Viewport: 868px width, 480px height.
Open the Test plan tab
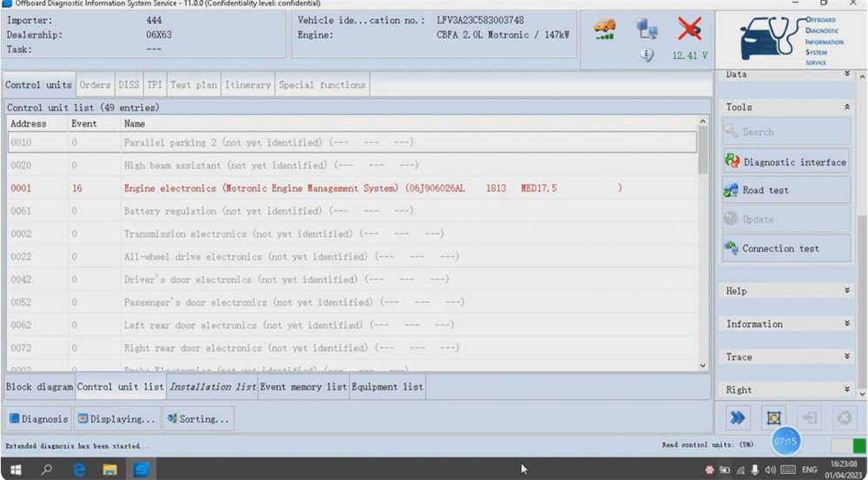[x=194, y=85]
